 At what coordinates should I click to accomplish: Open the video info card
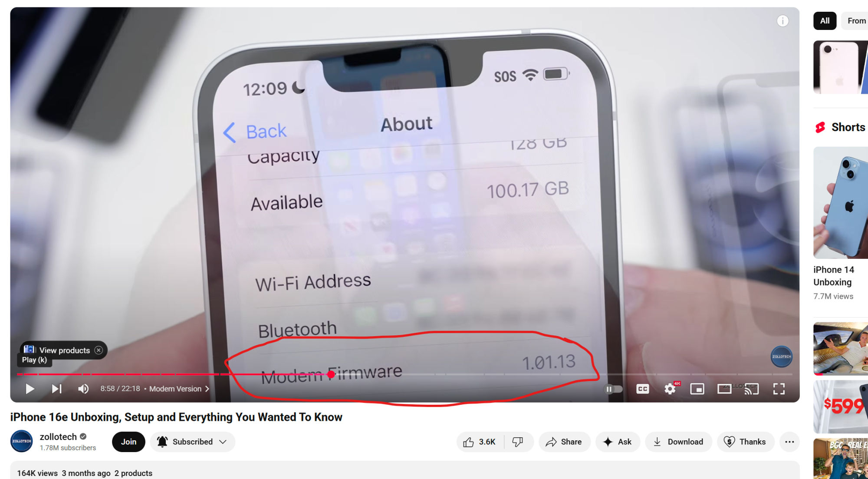[783, 21]
